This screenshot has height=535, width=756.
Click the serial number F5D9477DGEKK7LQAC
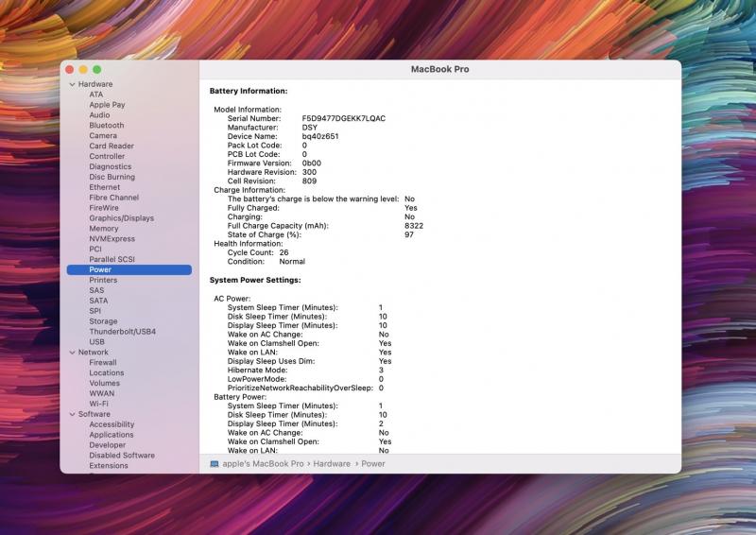344,119
